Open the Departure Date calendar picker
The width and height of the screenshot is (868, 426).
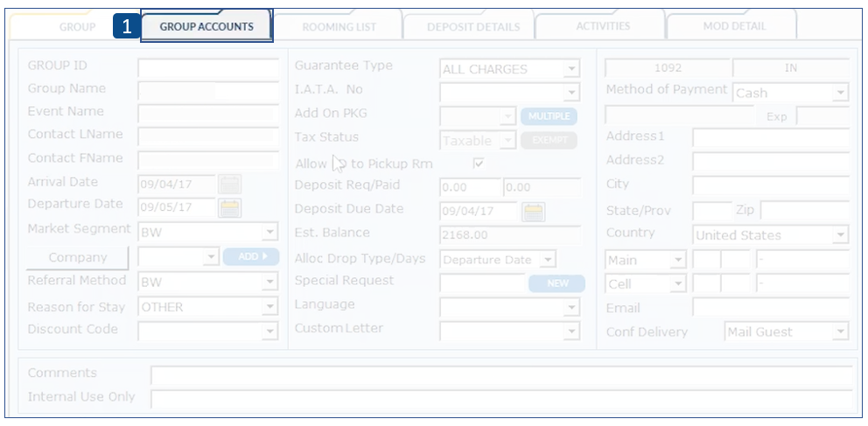[229, 207]
